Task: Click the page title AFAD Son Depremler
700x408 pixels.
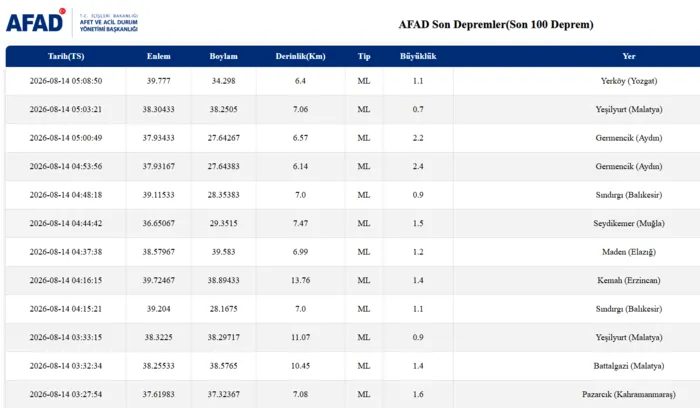Action: point(496,25)
